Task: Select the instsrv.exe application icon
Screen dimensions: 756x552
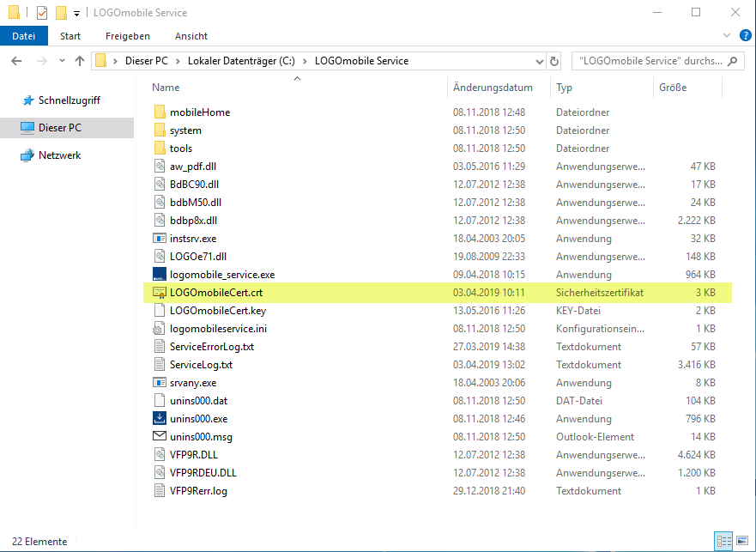Action: [160, 239]
